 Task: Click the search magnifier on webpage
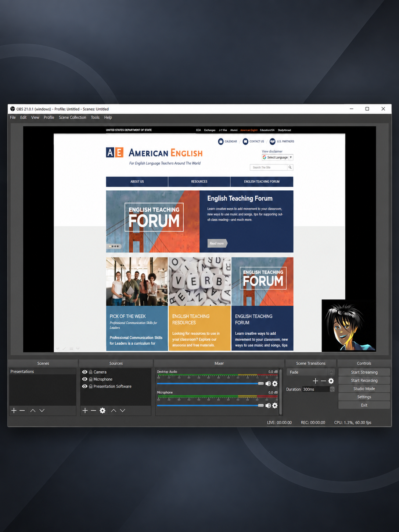290,167
